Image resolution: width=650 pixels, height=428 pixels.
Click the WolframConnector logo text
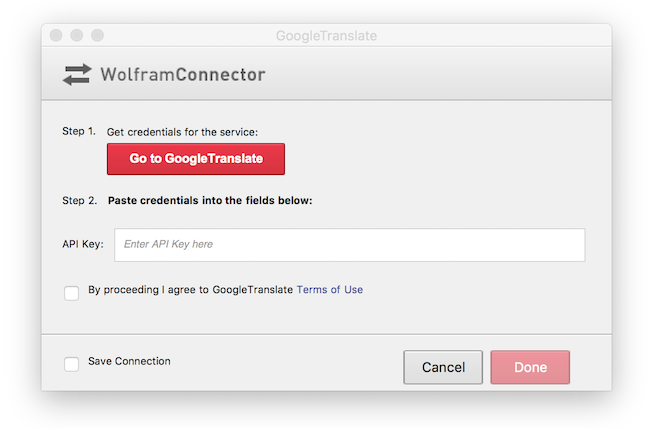point(183,75)
